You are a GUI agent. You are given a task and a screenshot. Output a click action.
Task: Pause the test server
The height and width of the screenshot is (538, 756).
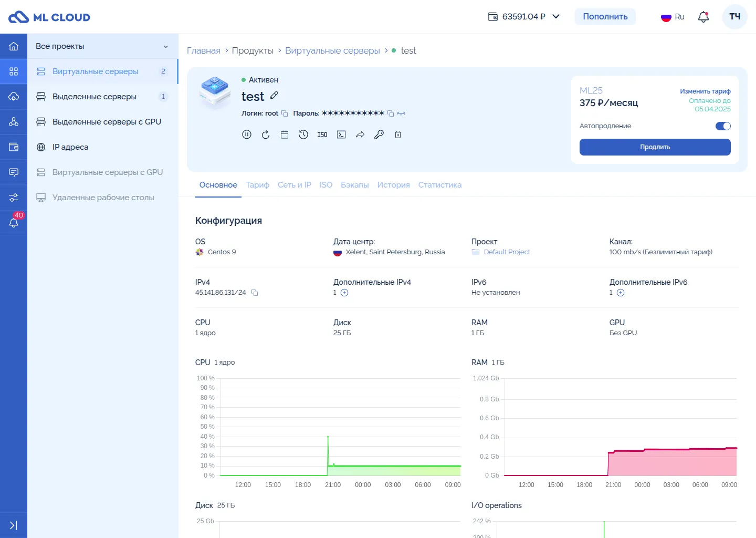(x=247, y=134)
